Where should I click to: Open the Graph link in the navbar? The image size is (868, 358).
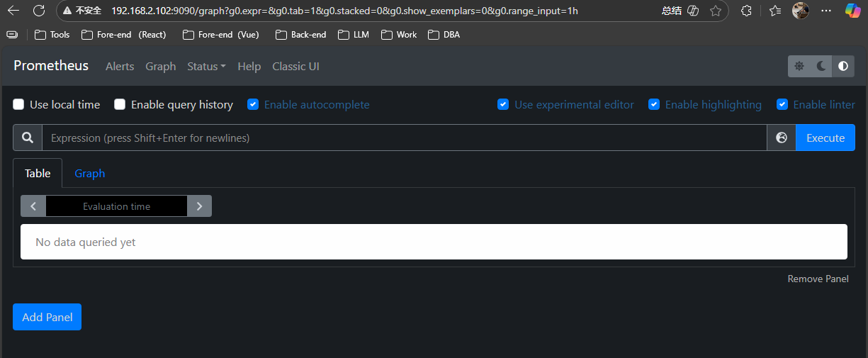pos(161,66)
